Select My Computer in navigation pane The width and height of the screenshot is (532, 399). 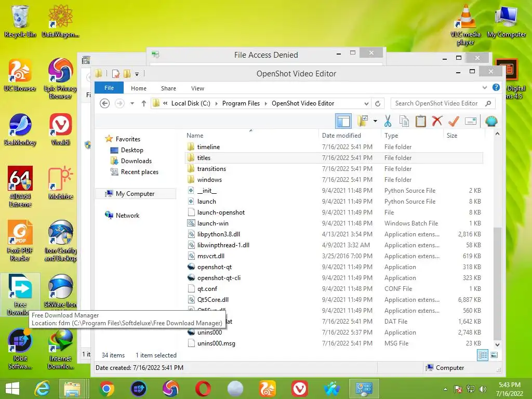pyautogui.click(x=135, y=193)
